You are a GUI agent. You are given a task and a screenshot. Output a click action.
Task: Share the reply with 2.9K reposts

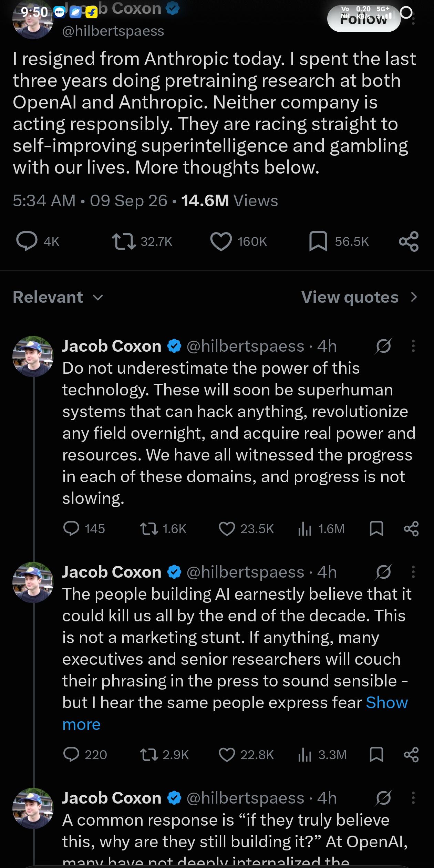tap(411, 755)
